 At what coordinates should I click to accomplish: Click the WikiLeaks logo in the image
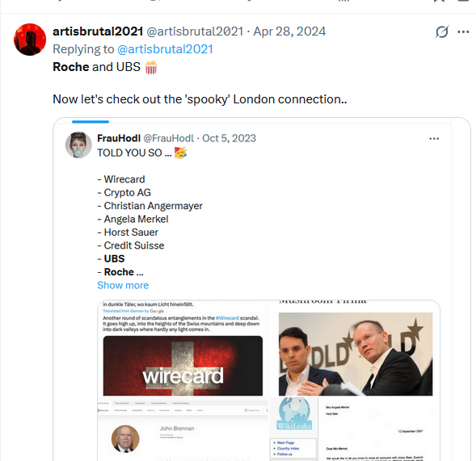coord(294,413)
